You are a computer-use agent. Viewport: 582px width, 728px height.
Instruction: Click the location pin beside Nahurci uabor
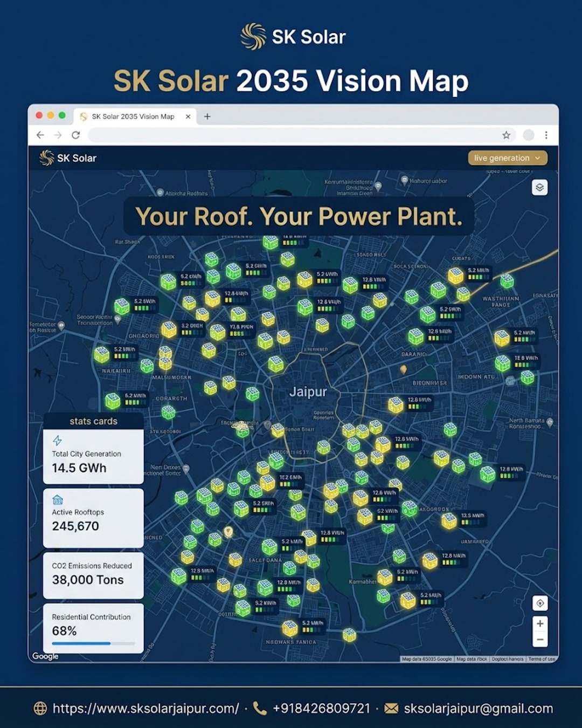tap(404, 180)
